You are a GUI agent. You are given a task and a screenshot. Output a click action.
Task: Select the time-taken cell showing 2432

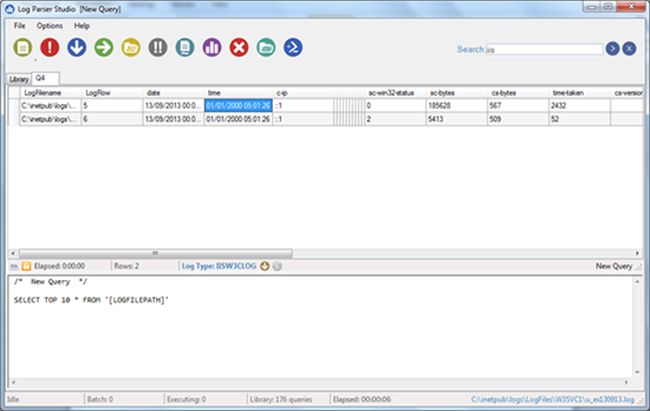pyautogui.click(x=580, y=106)
